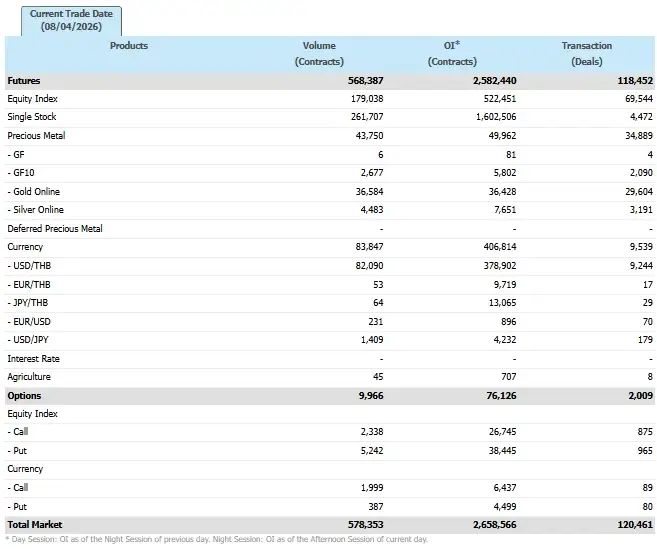Click the Total Market transaction value 120,461

pos(631,525)
